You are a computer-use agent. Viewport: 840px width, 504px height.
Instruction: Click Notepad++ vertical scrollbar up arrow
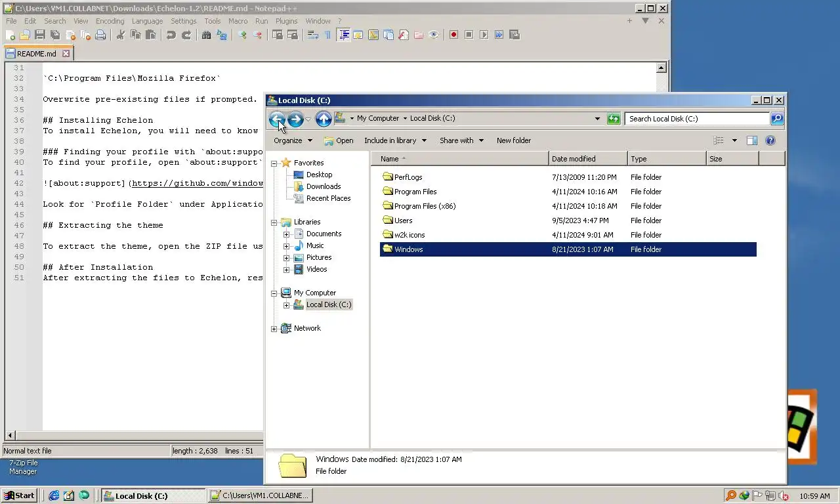point(661,68)
